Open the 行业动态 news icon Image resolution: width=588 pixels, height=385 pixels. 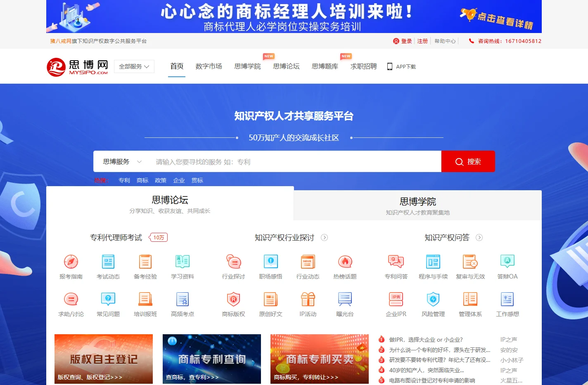308,262
